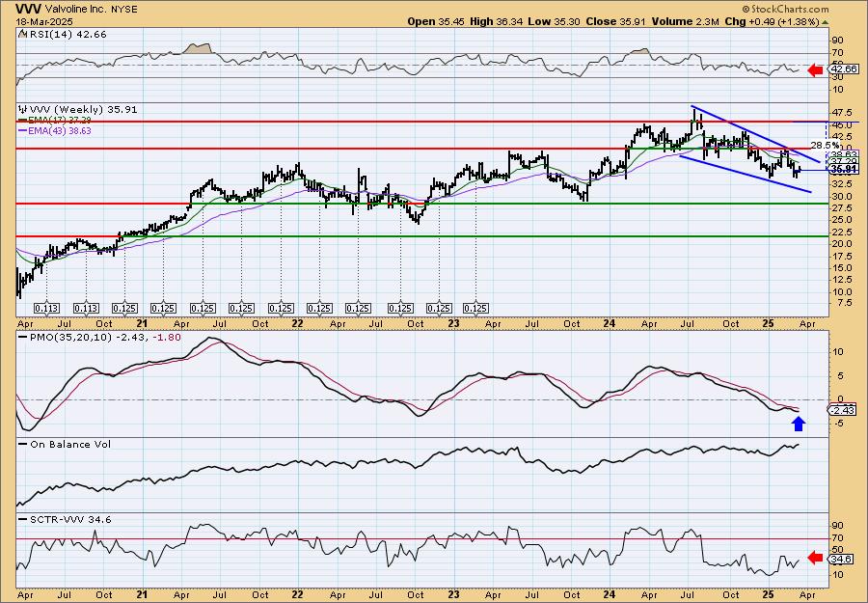868x603 pixels.
Task: Click the Volume 2.3M value
Action: (x=686, y=21)
